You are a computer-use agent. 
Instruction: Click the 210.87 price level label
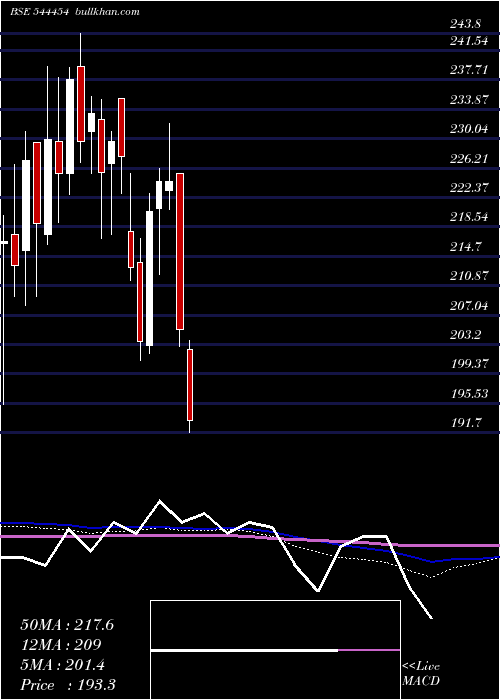pos(469,276)
